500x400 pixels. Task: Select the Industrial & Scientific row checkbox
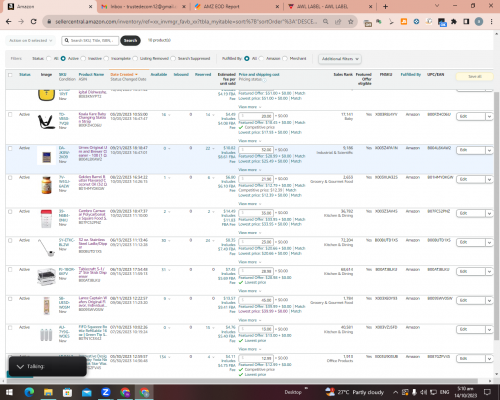(x=10, y=148)
